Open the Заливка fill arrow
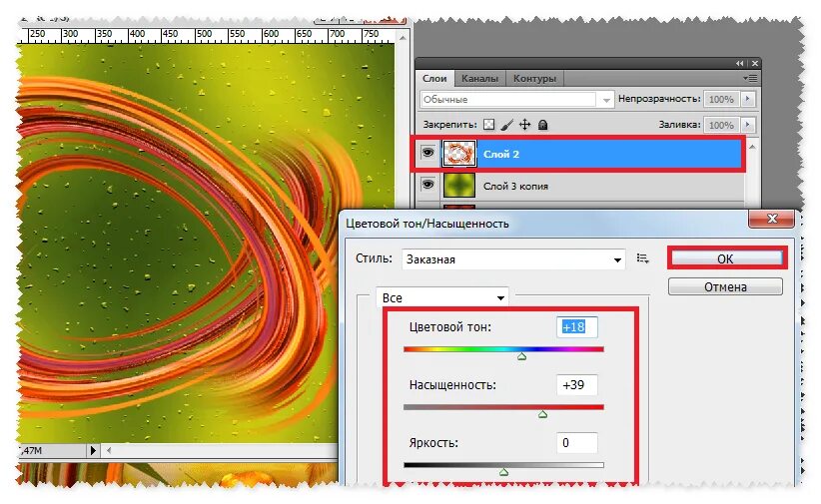Screen dimensions: 821x504 point(748,125)
